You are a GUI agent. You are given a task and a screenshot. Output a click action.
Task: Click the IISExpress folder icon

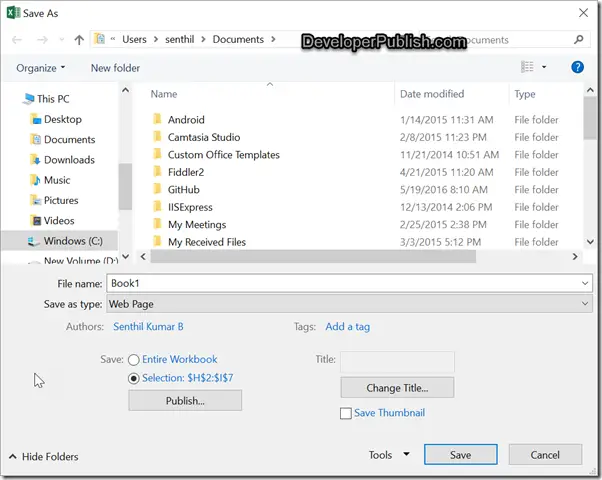pos(157,207)
